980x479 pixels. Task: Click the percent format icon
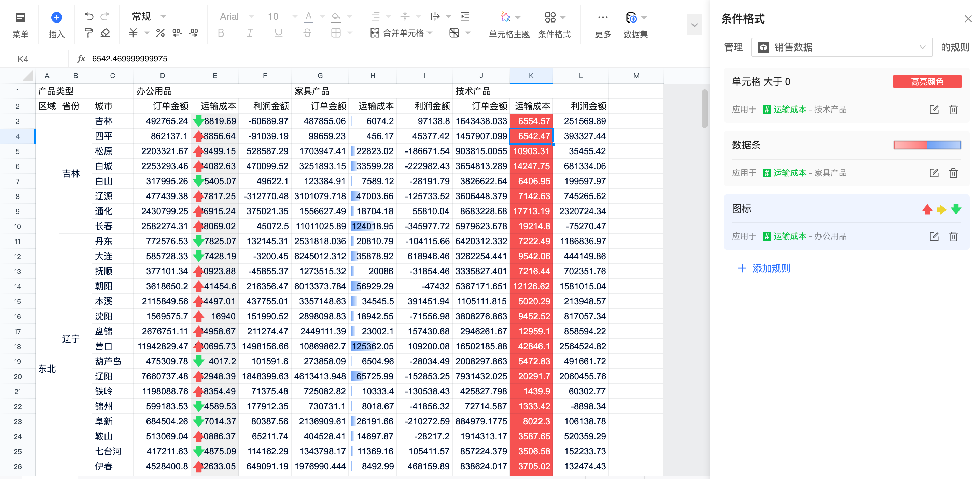tap(160, 33)
